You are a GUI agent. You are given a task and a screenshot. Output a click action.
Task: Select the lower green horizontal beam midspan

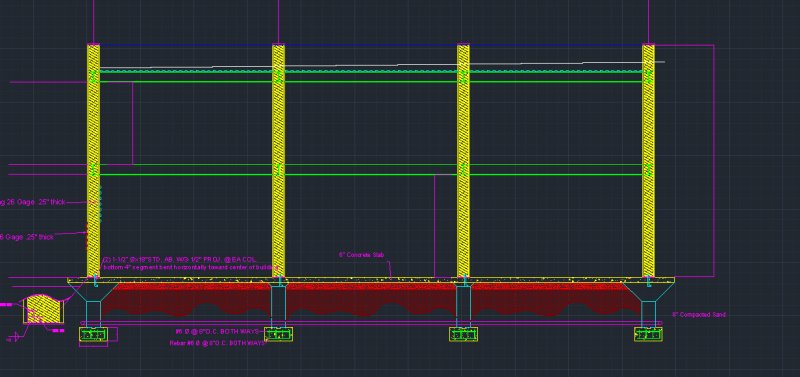tap(371, 169)
